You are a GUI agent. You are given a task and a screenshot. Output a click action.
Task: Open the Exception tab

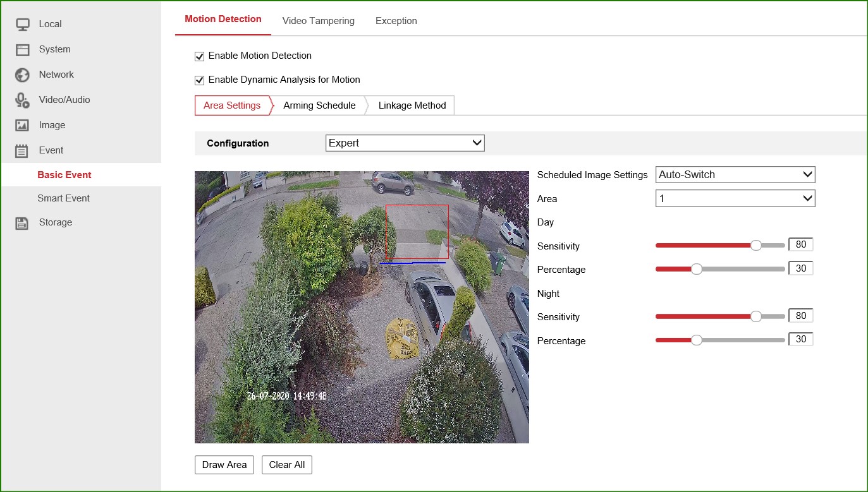pyautogui.click(x=396, y=21)
